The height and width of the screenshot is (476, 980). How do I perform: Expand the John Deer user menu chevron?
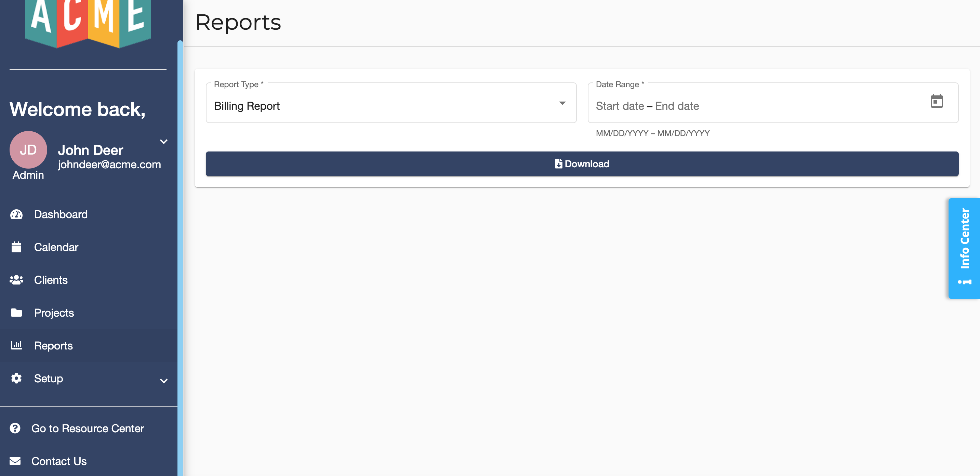coord(163,142)
